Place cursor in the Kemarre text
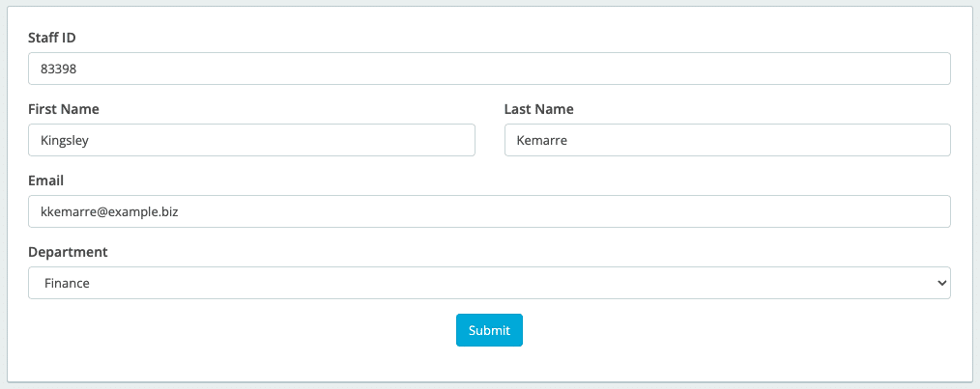Image resolution: width=980 pixels, height=389 pixels. [x=542, y=141]
